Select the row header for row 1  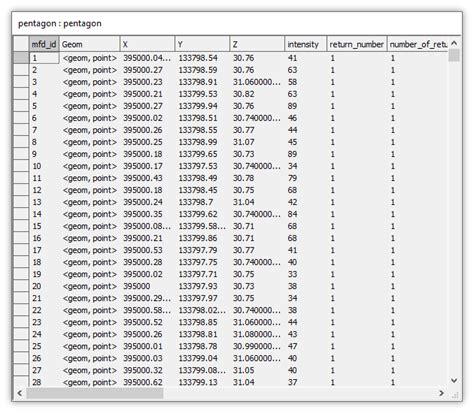pos(21,58)
